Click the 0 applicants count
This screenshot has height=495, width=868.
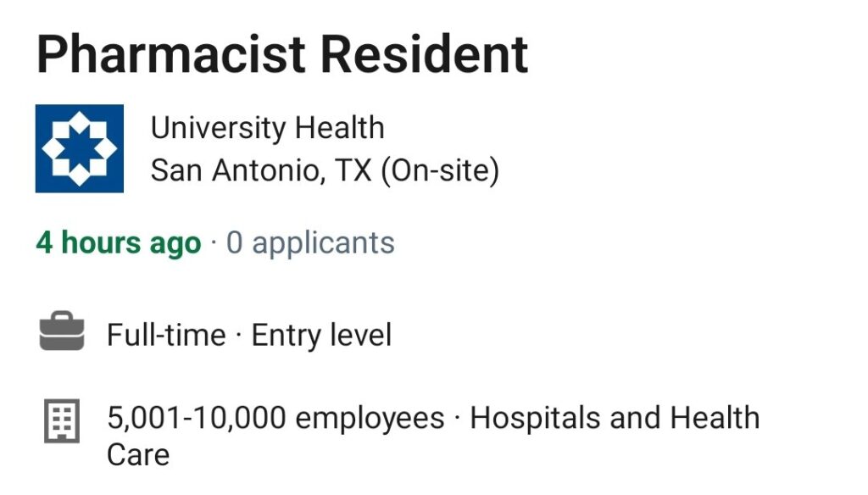pos(310,243)
